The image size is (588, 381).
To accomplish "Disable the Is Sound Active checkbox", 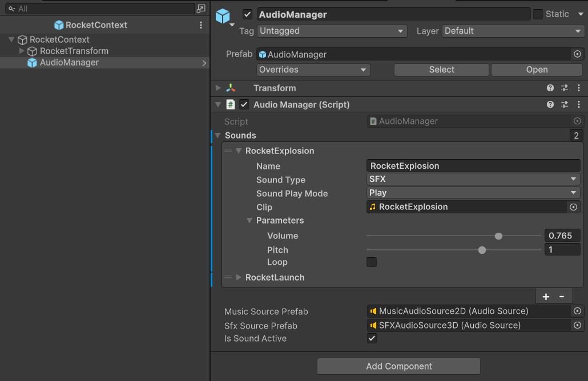I will pyautogui.click(x=372, y=338).
